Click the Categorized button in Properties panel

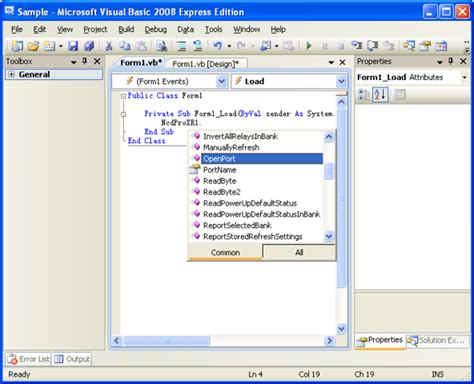point(364,95)
